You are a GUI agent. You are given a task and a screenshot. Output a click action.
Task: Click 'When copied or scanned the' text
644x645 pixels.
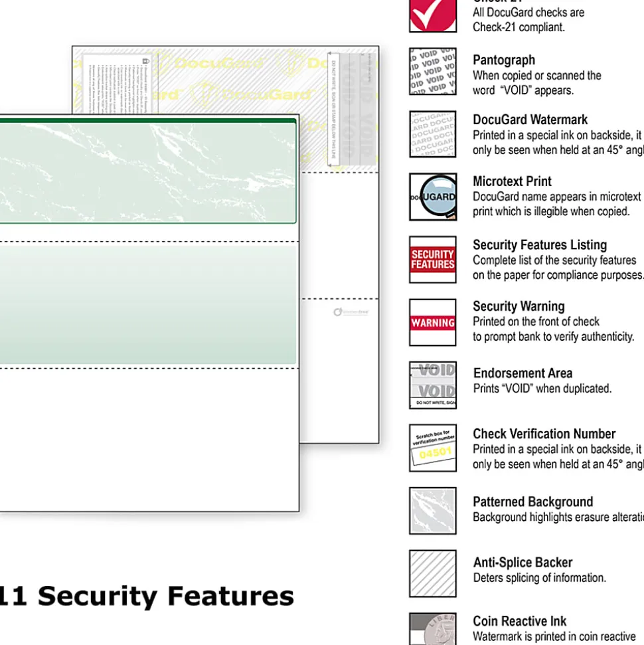tap(536, 76)
